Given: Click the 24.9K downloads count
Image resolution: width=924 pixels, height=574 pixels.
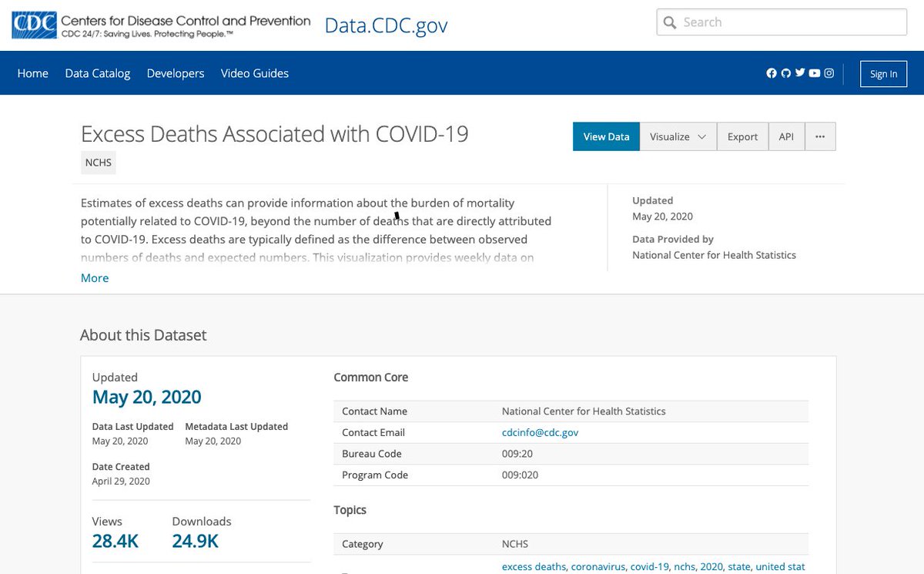Looking at the screenshot, I should 196,541.
